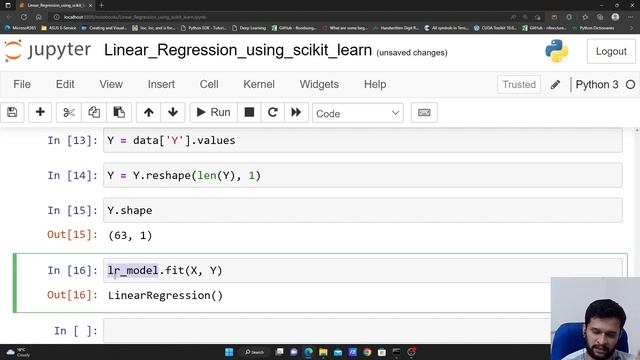Open the Deep Learning bookmark
This screenshot has height=360, width=640.
coord(249,28)
